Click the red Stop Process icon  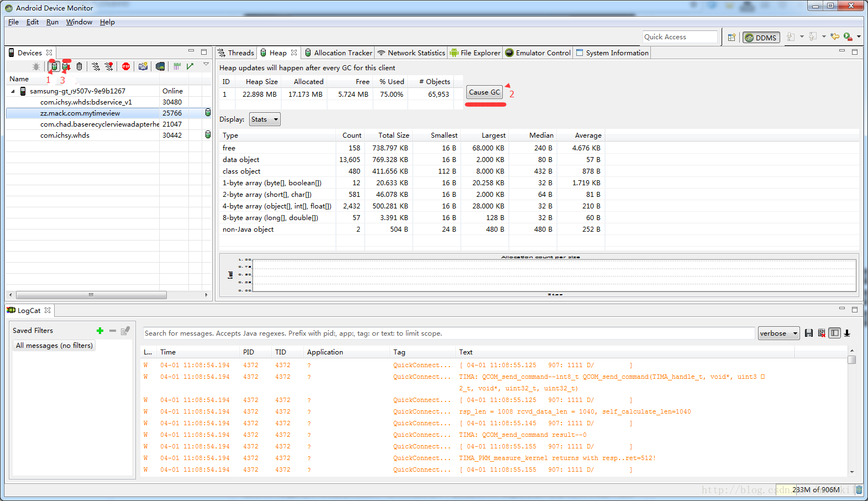(126, 66)
